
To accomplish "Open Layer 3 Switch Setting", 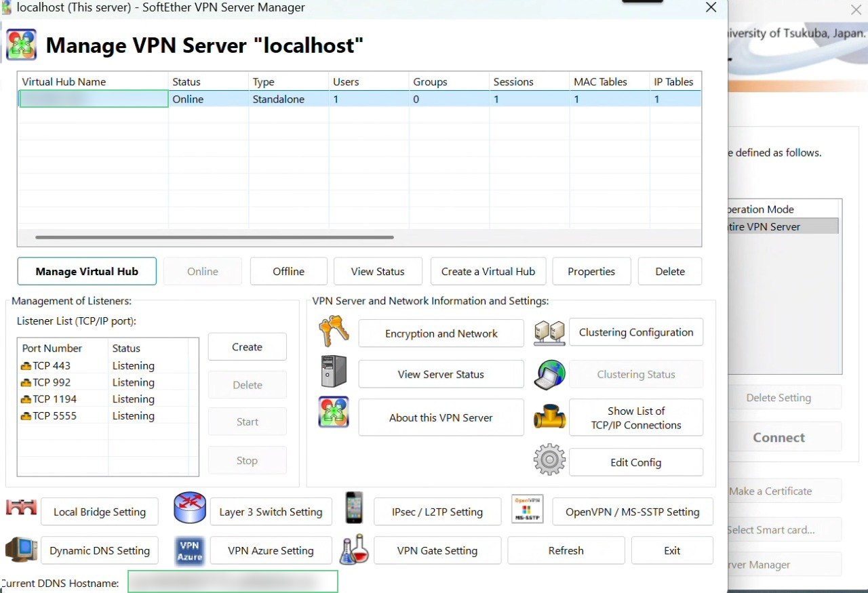I will tap(271, 512).
